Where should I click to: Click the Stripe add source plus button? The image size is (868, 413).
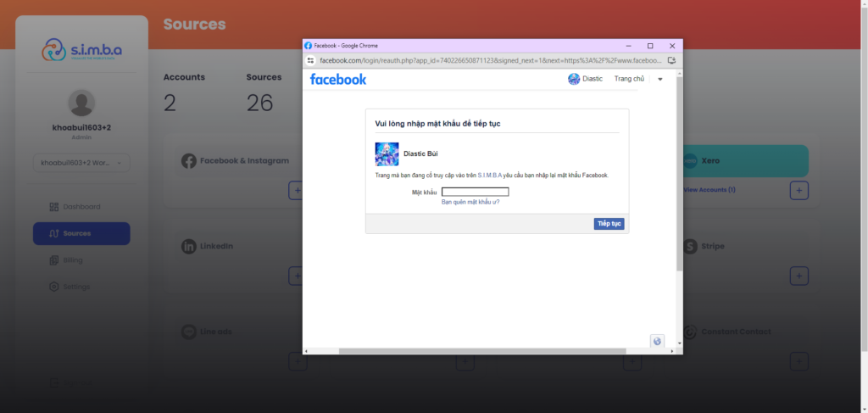798,276
